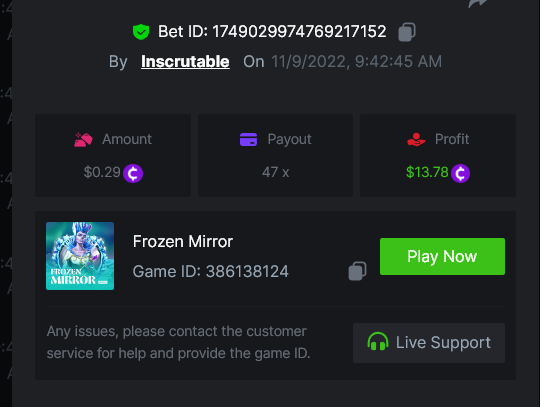This screenshot has height=407, width=540.
Task: Click the Frozen Mirror game title
Action: click(x=183, y=241)
